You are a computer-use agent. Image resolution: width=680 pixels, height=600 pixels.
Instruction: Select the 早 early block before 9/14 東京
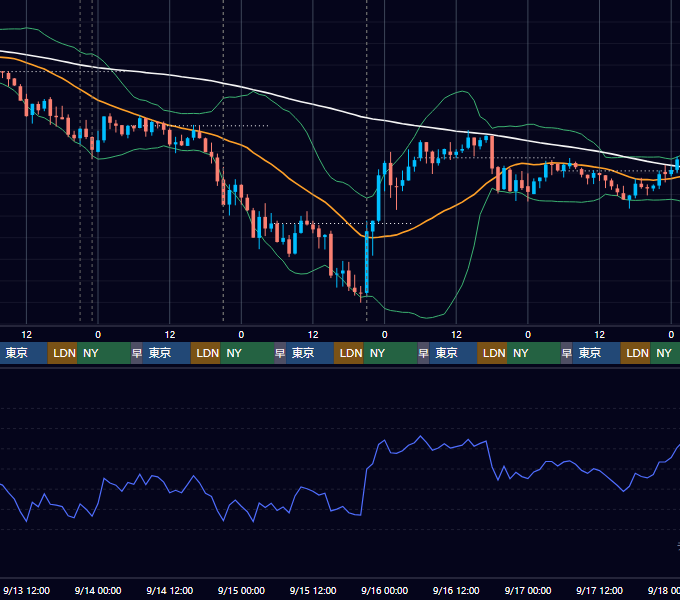(x=137, y=353)
